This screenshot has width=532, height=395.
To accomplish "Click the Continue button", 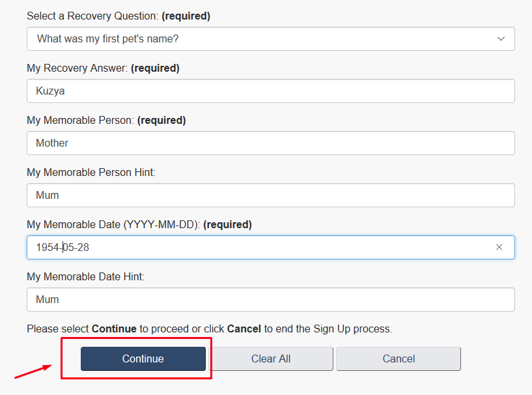I will click(143, 358).
